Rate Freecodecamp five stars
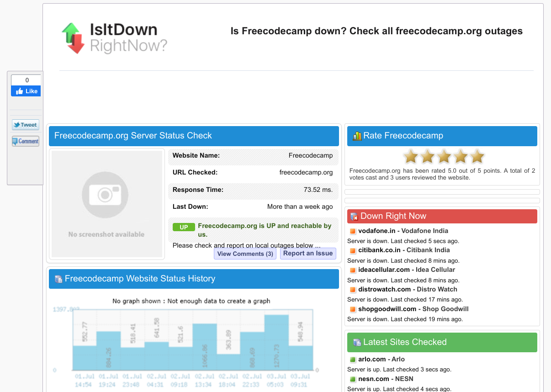The height and width of the screenshot is (392, 551). tap(477, 157)
